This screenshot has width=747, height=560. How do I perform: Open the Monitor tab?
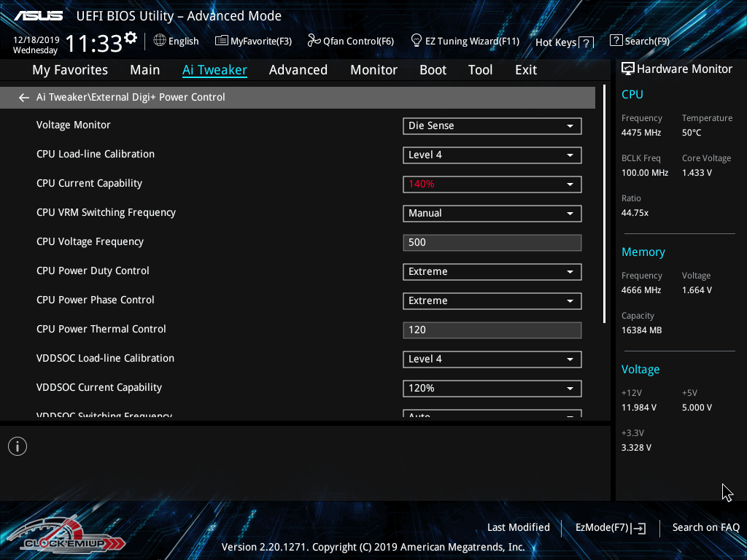pyautogui.click(x=373, y=70)
